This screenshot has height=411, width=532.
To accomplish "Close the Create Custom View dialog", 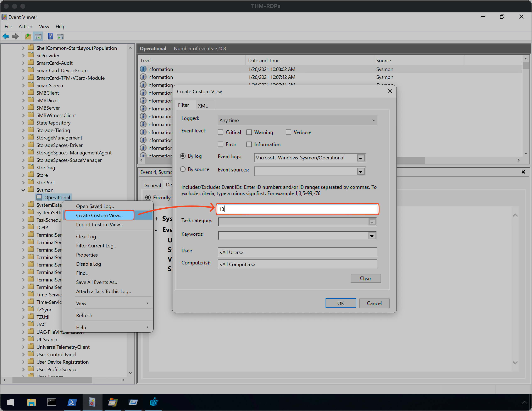I will [x=390, y=91].
